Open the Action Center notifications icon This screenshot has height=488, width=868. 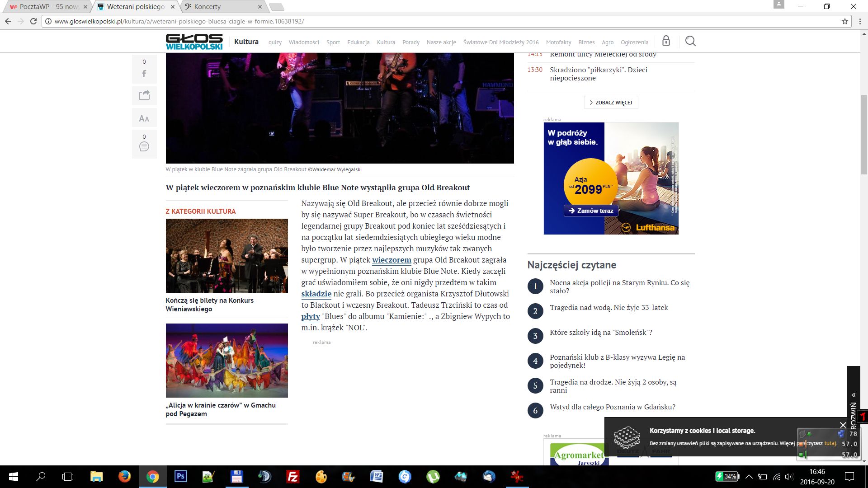(849, 477)
